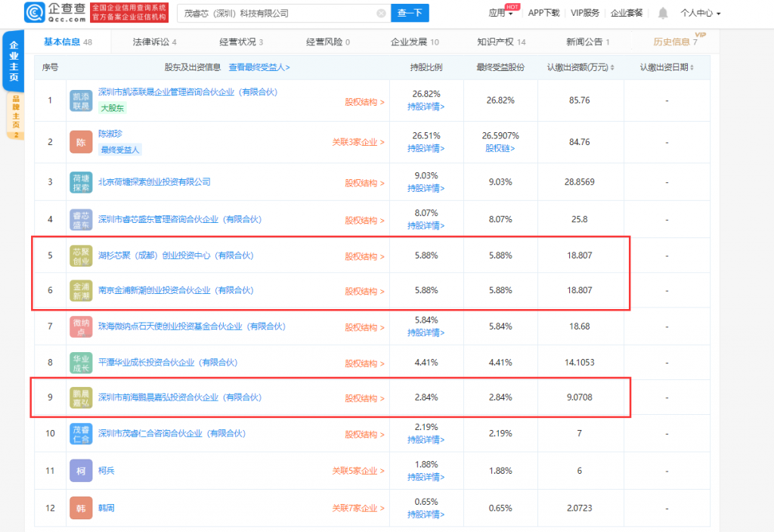774x532 pixels.
Task: Click the 陈 avatar icon
Action: pyautogui.click(x=82, y=142)
